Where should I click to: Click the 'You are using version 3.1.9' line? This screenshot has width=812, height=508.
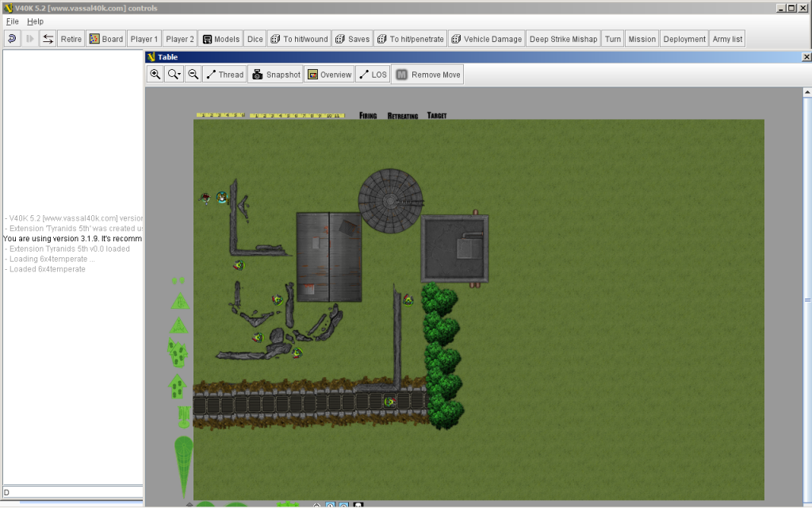72,238
